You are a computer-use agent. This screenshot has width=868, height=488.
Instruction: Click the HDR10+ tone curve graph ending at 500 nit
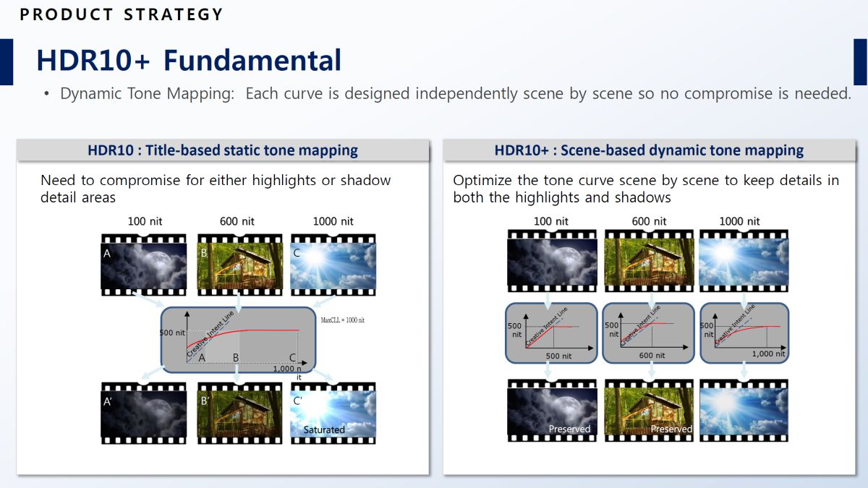(x=552, y=333)
